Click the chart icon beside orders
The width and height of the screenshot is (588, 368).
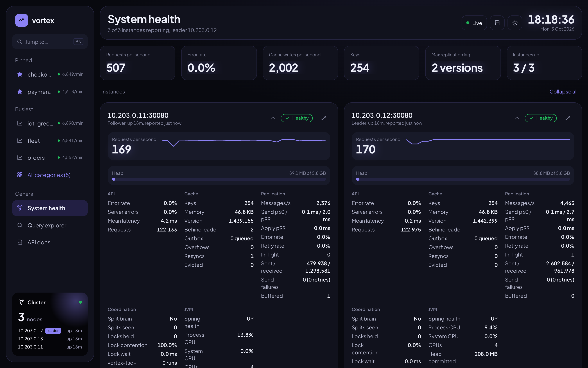point(20,158)
